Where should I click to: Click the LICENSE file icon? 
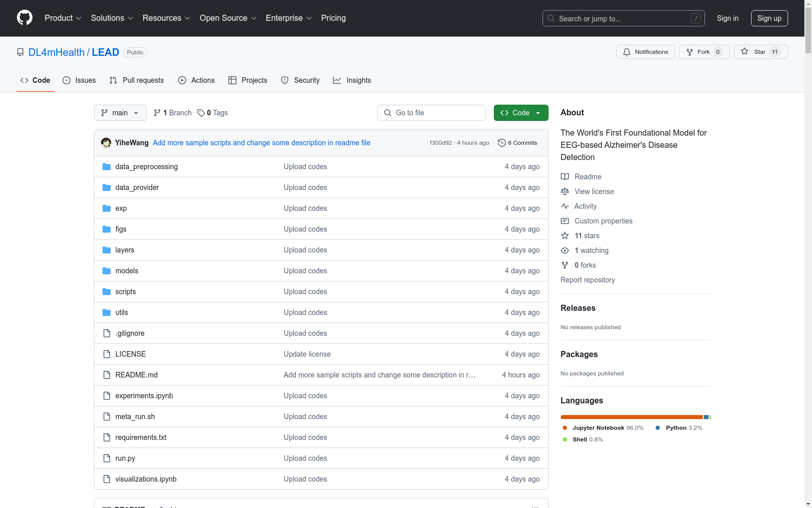pos(107,354)
